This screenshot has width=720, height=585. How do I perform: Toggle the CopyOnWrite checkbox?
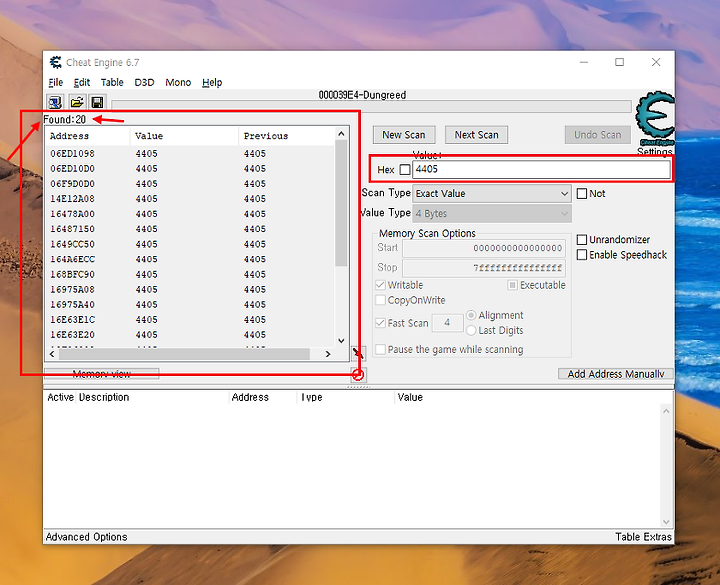click(x=380, y=300)
